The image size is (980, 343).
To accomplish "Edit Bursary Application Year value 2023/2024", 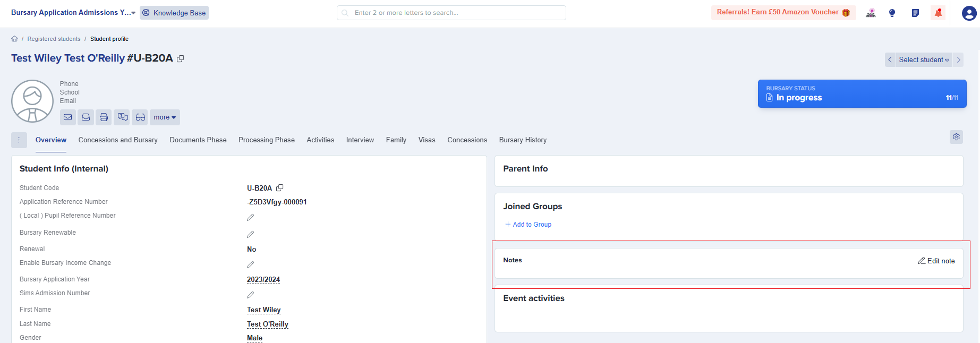I will click(263, 279).
